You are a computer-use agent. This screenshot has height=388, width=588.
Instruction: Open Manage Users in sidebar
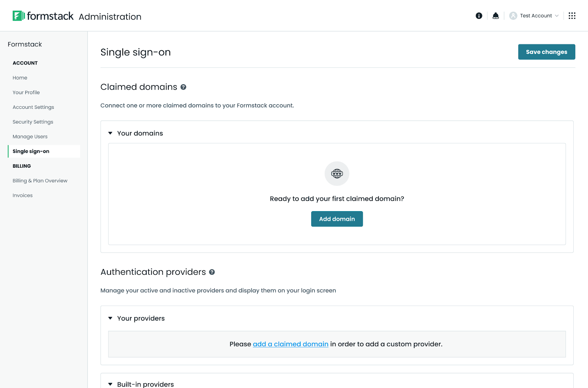tap(30, 136)
